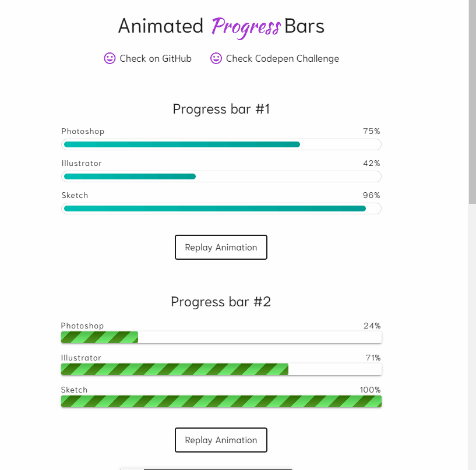Image resolution: width=476 pixels, height=470 pixels.
Task: Click the teal Photoshop 75% progress bar
Action: pos(182,144)
